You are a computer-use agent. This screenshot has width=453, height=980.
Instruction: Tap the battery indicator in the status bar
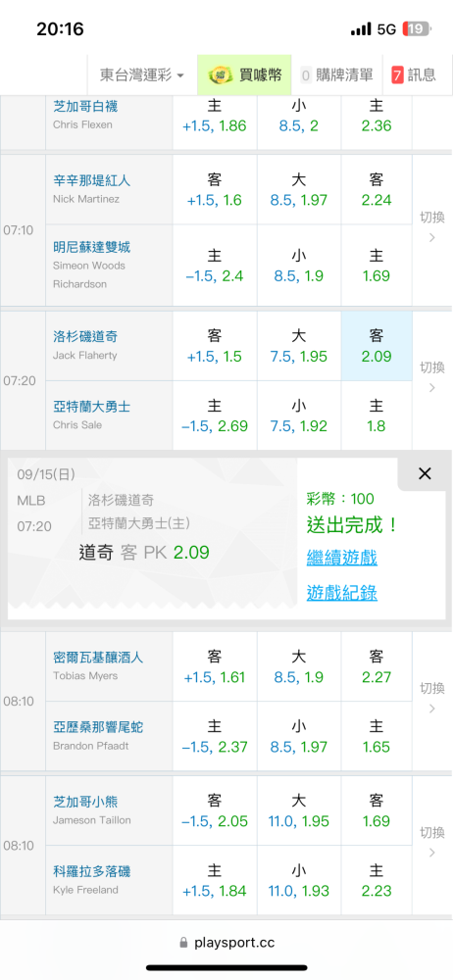click(417, 28)
